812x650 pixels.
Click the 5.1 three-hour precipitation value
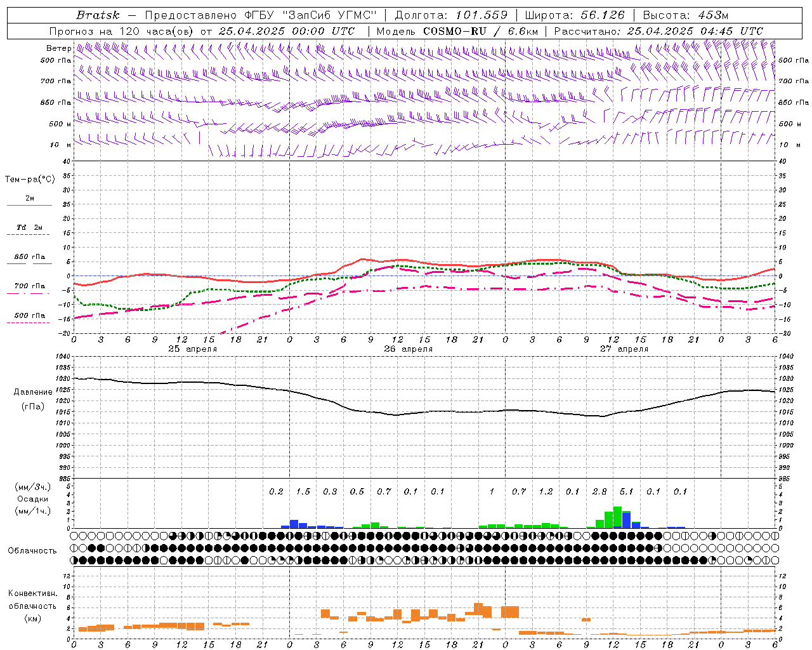tap(626, 492)
